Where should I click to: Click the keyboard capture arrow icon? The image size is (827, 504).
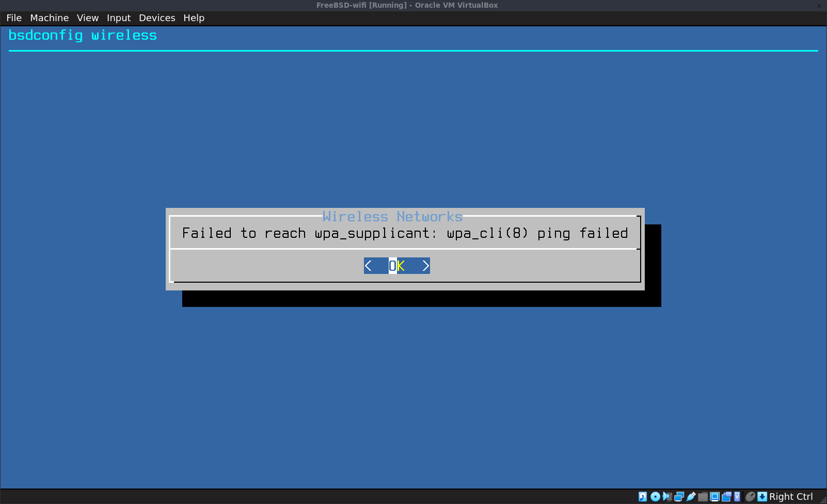762,496
